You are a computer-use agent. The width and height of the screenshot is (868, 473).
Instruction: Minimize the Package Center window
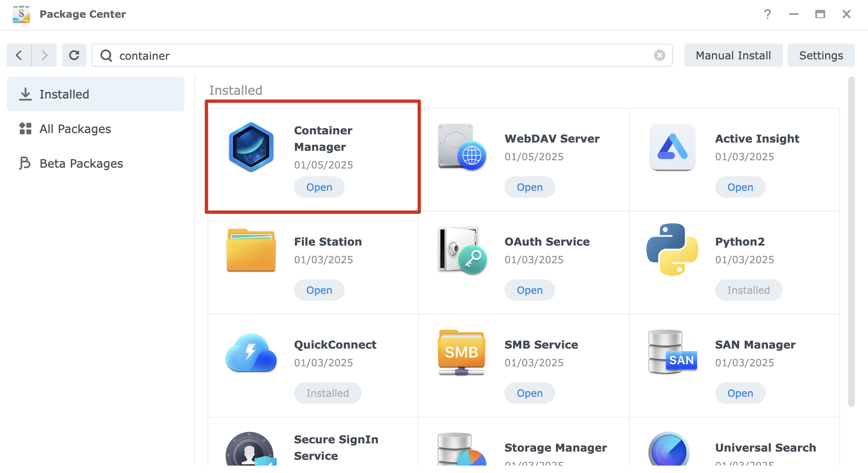[794, 14]
